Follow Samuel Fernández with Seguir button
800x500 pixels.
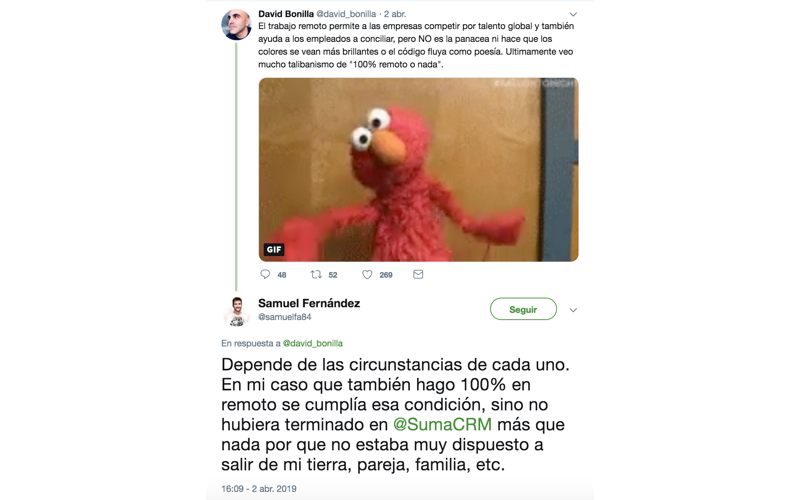pos(523,309)
